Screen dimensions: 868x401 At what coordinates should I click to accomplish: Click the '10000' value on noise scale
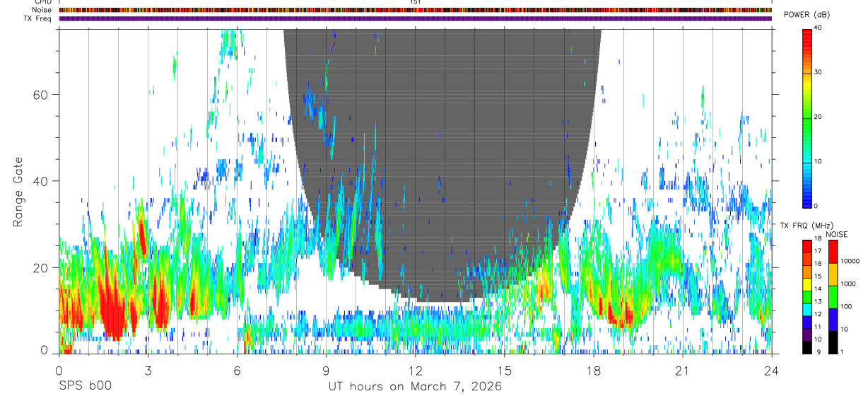[x=850, y=261]
